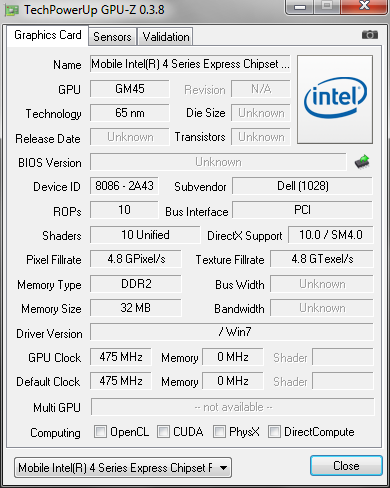Viewport: 390px width, 488px height.
Task: Click the GPU-Z title bar app icon
Action: click(x=12, y=10)
